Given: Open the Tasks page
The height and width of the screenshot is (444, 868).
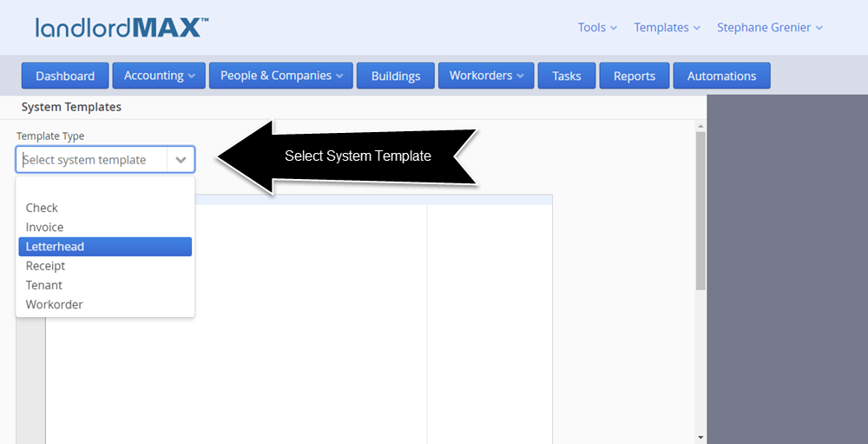Looking at the screenshot, I should 567,76.
